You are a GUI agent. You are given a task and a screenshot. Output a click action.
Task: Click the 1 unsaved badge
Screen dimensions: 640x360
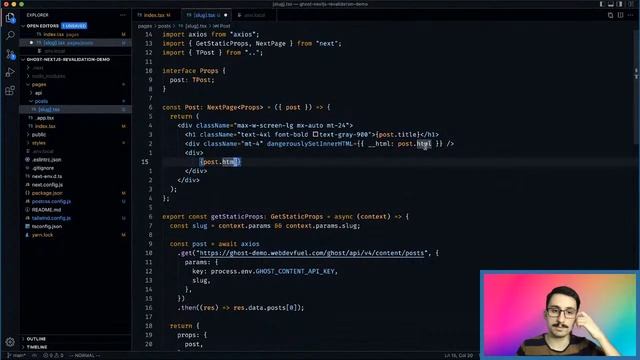[74, 26]
